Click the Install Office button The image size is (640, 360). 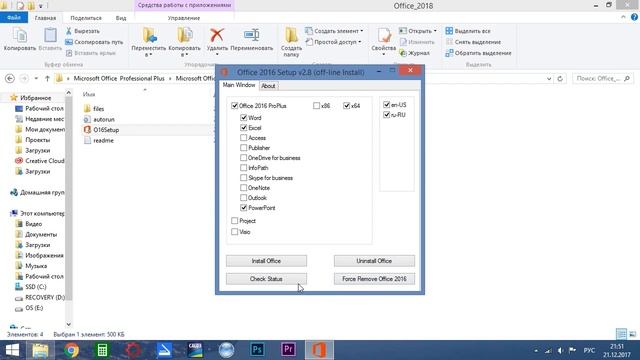point(266,261)
